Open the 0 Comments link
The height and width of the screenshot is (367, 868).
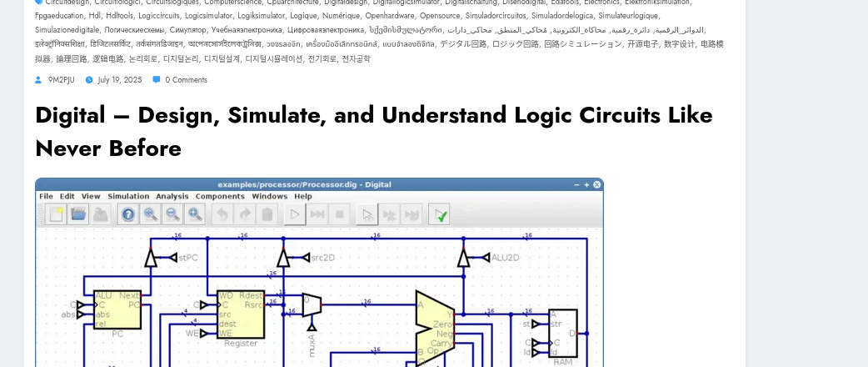(186, 80)
